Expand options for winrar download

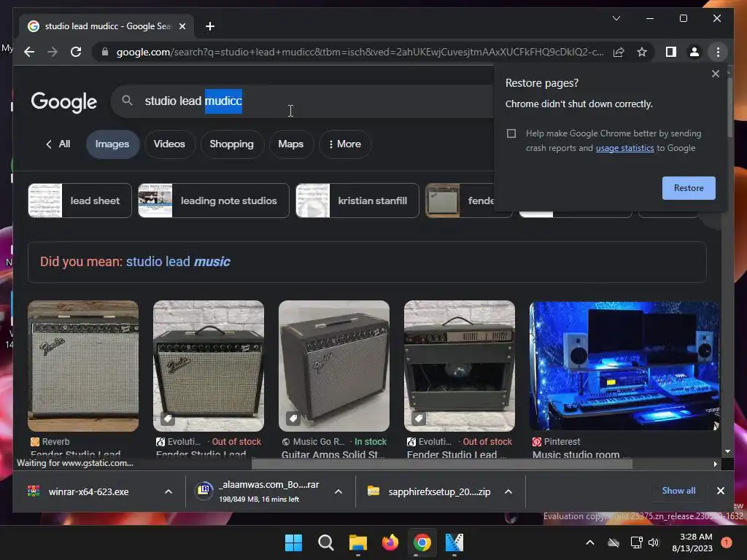pyautogui.click(x=169, y=491)
